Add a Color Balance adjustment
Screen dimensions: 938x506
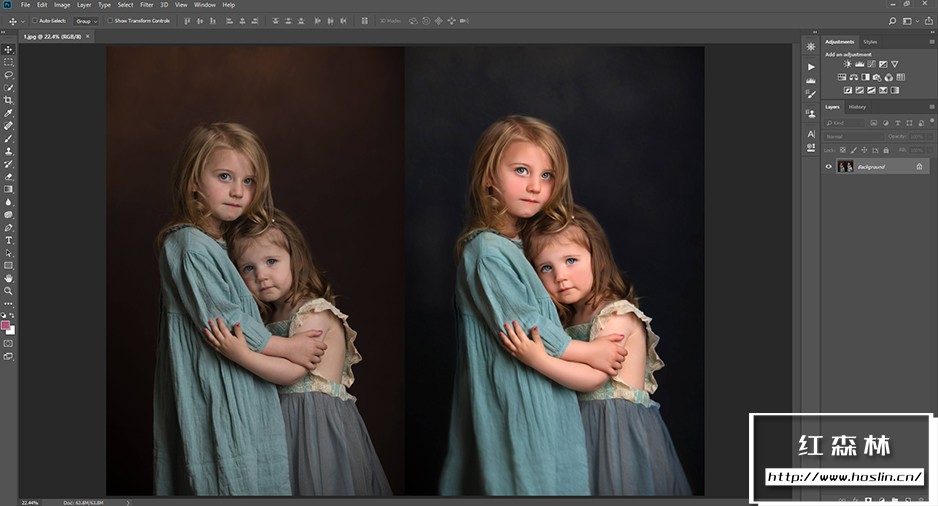[x=854, y=77]
